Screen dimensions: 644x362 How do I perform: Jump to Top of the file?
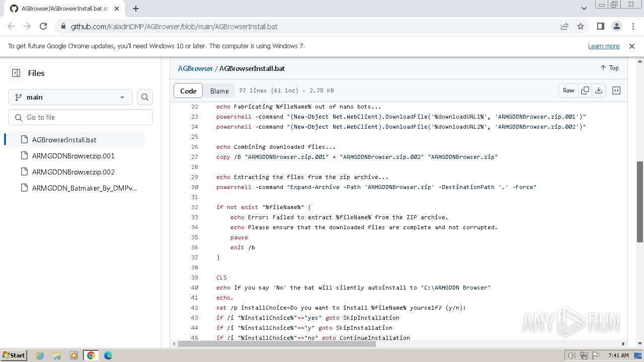pyautogui.click(x=610, y=68)
